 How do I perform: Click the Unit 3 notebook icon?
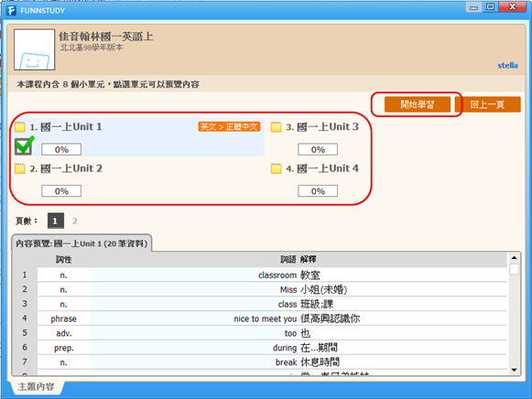point(277,127)
